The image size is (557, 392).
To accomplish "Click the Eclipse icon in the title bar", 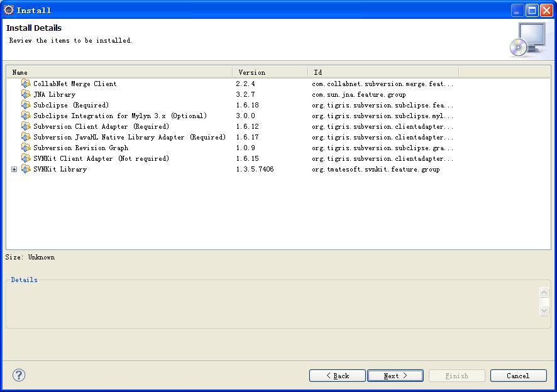I will tap(9, 10).
